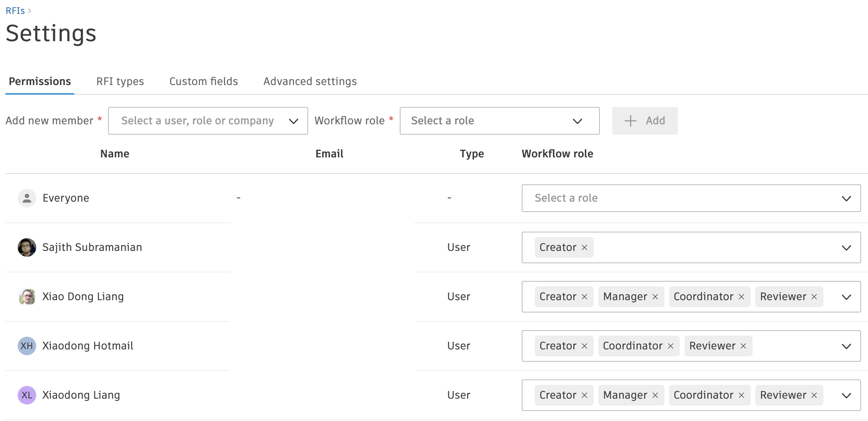Expand Xiao Dong Liang's workflow role chevron

pos(846,297)
